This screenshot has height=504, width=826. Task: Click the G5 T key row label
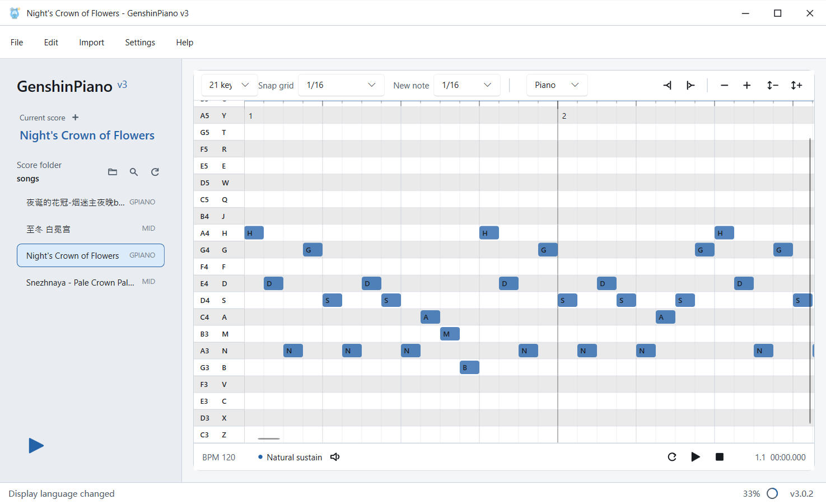(219, 132)
